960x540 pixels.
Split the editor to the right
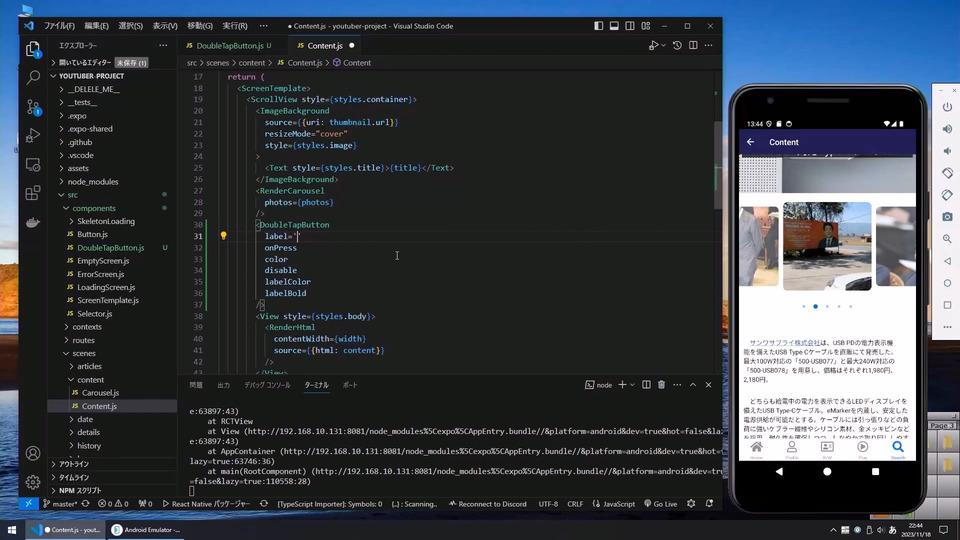coord(693,45)
